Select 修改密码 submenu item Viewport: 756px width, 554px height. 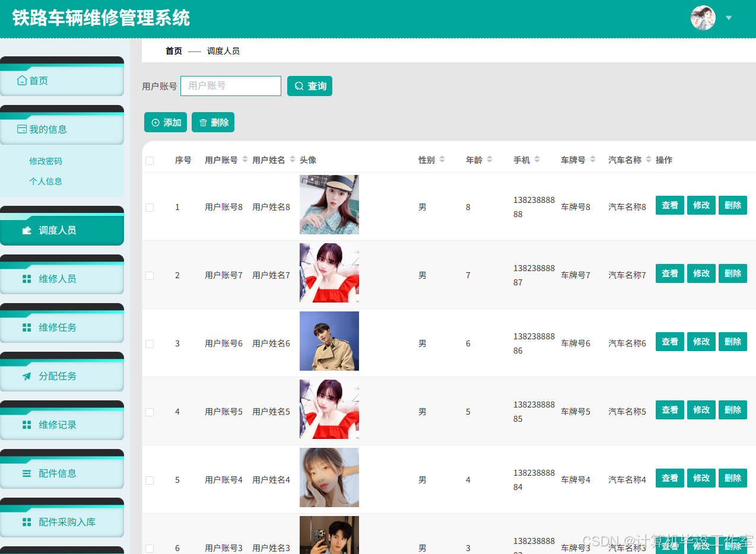[x=46, y=161]
